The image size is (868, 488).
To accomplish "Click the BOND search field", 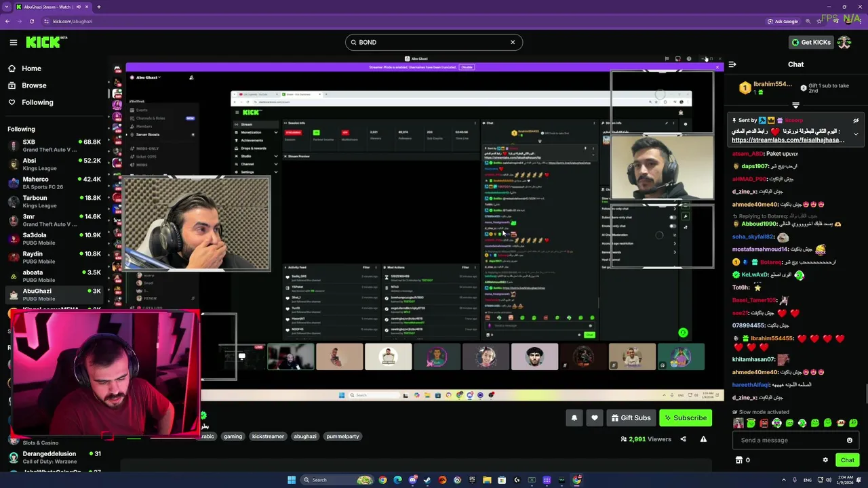I will tap(434, 42).
